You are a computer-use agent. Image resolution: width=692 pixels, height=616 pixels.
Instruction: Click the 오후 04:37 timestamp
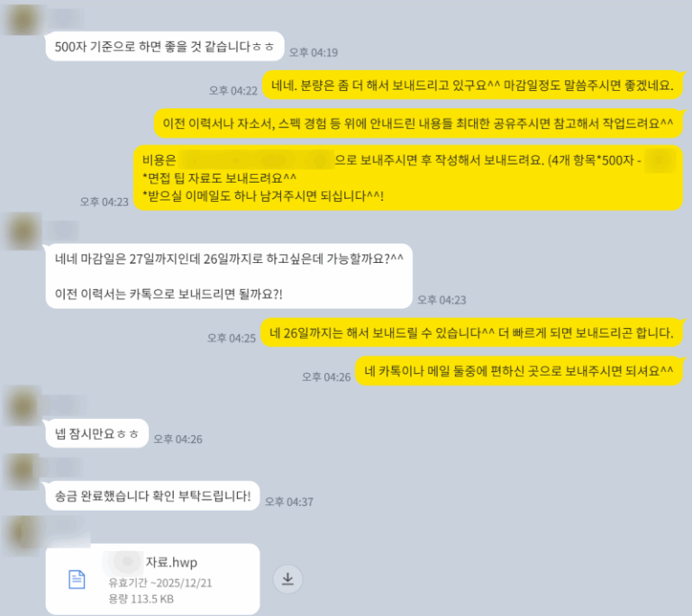(x=289, y=502)
